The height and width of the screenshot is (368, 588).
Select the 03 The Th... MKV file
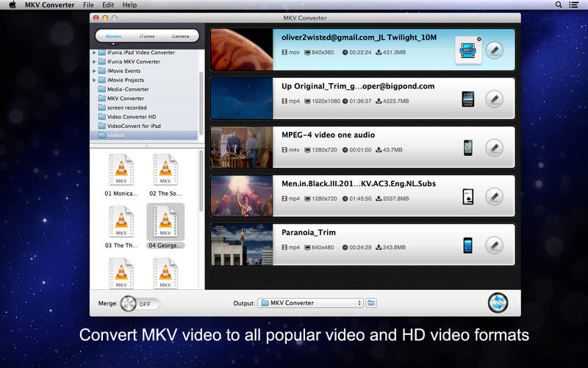[121, 227]
